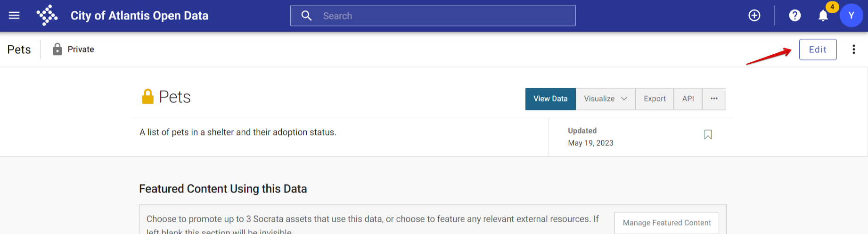
Task: Click the Private lock icon
Action: click(x=57, y=49)
